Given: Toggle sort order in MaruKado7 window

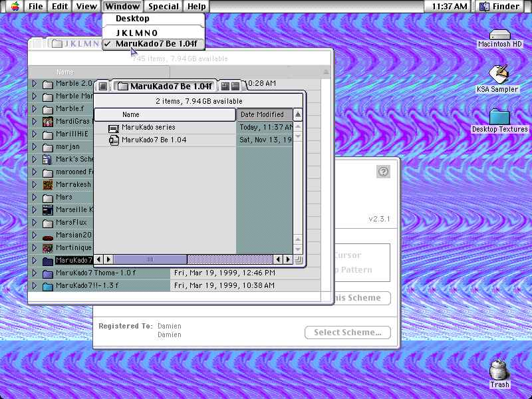Looking at the screenshot, I should click(x=297, y=114).
